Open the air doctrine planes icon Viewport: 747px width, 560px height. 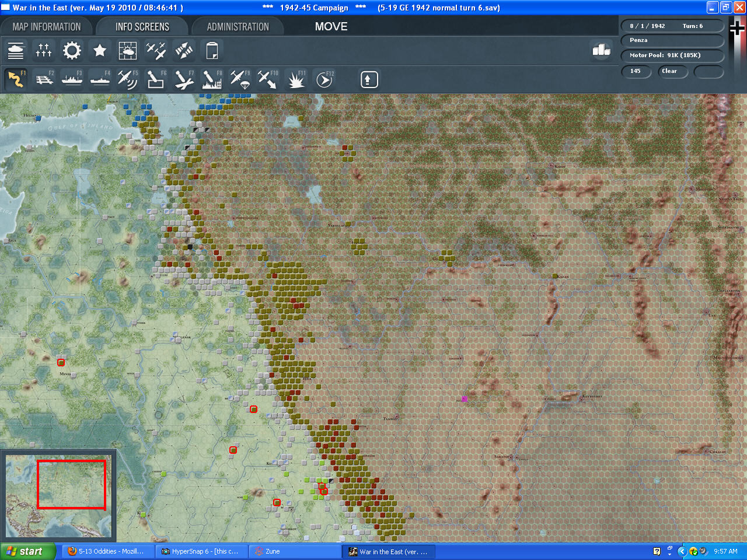point(156,51)
